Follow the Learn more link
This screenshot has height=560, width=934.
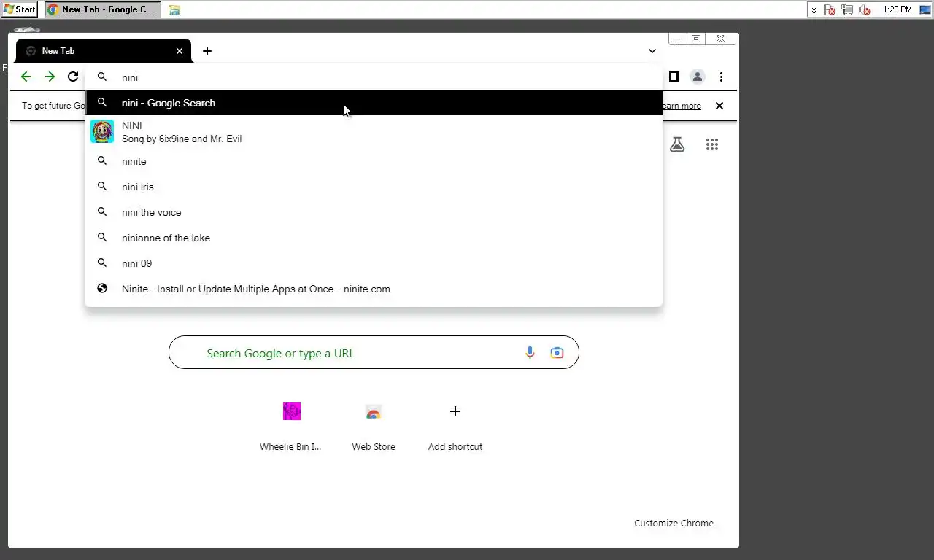tap(680, 106)
